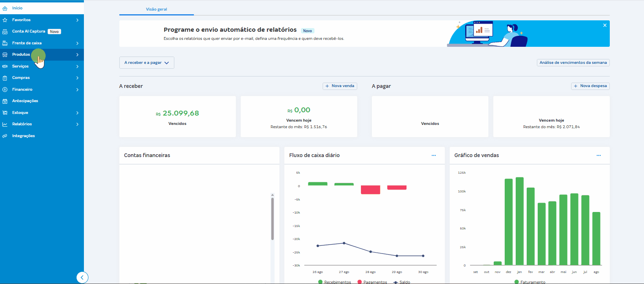644x284 pixels.
Task: Expand the Financeiro submenu chevron
Action: pos(77,90)
